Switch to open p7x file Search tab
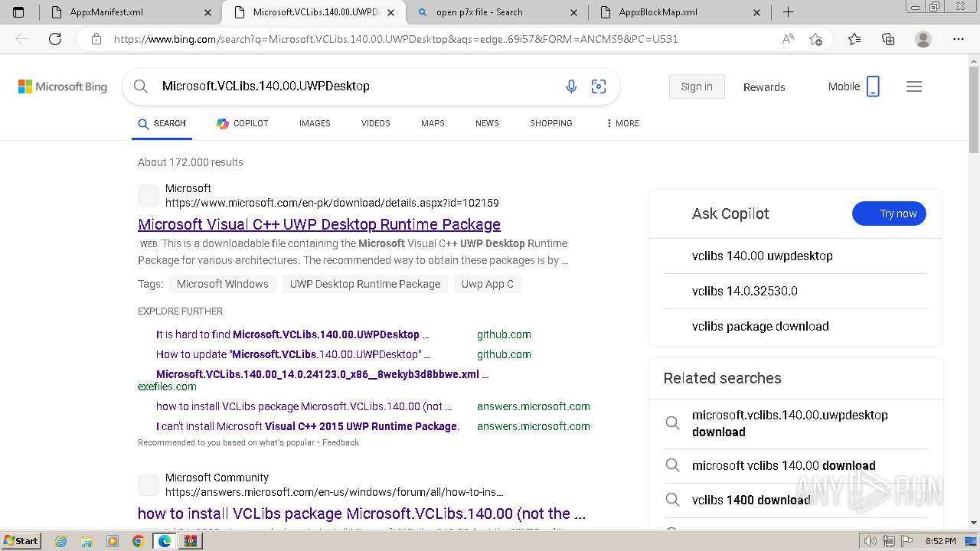This screenshot has width=980, height=551. point(497,12)
